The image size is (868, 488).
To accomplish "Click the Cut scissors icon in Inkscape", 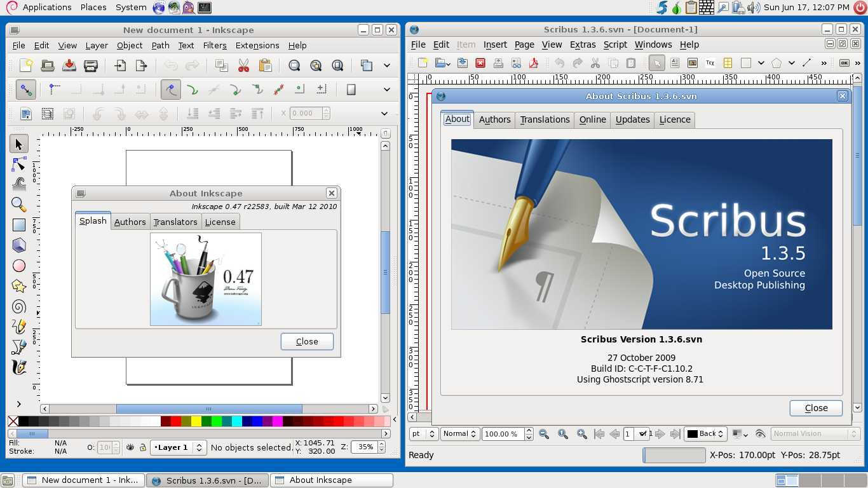I will tap(243, 65).
